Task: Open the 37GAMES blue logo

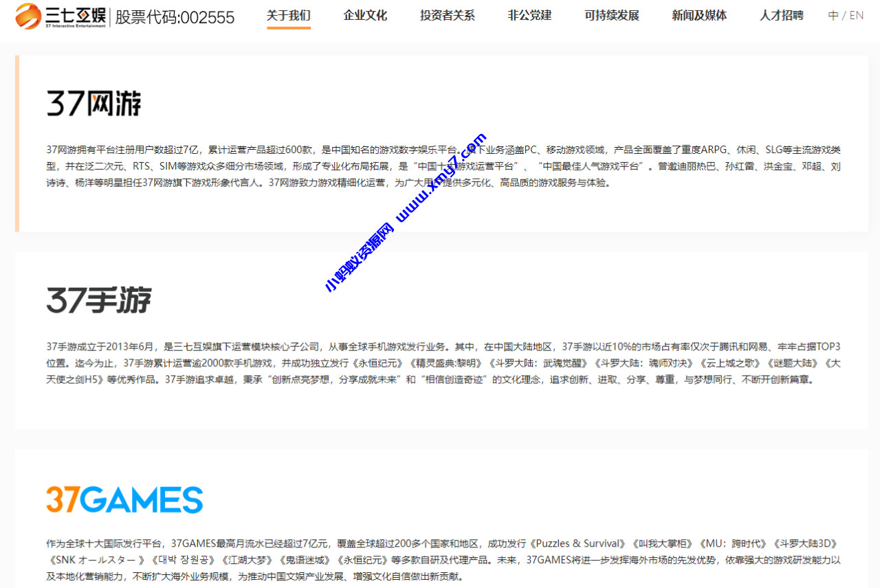Action: tap(124, 500)
